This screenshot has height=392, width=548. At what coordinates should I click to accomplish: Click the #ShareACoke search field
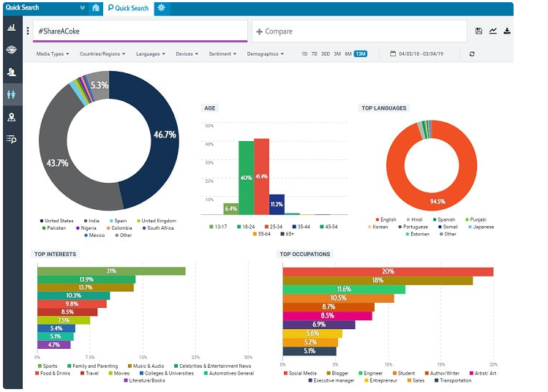[x=140, y=31]
